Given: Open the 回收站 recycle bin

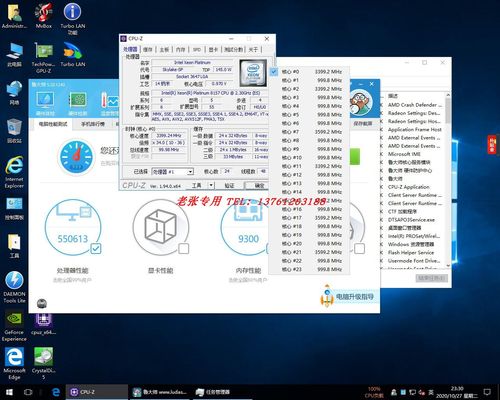Looking at the screenshot, I should 14,131.
